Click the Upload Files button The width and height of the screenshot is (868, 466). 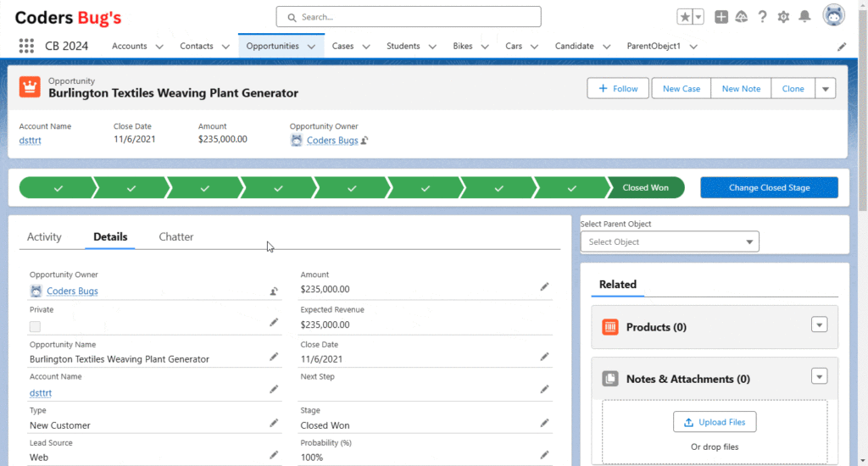click(715, 422)
